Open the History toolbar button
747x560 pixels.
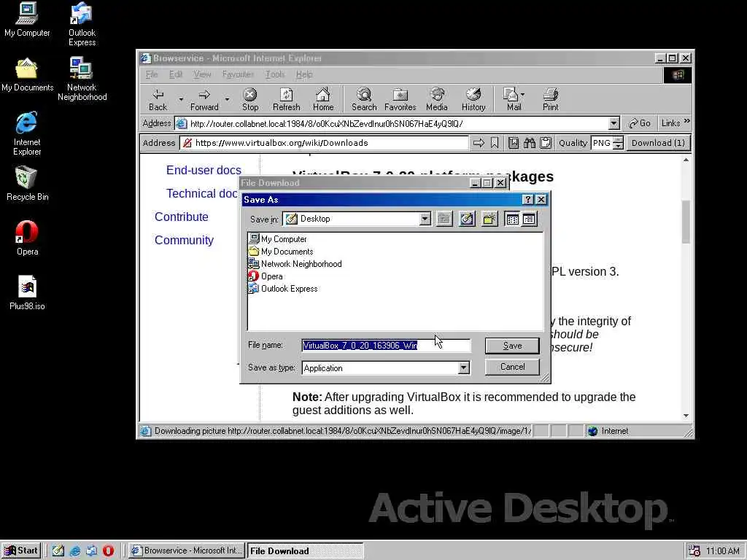pyautogui.click(x=473, y=99)
